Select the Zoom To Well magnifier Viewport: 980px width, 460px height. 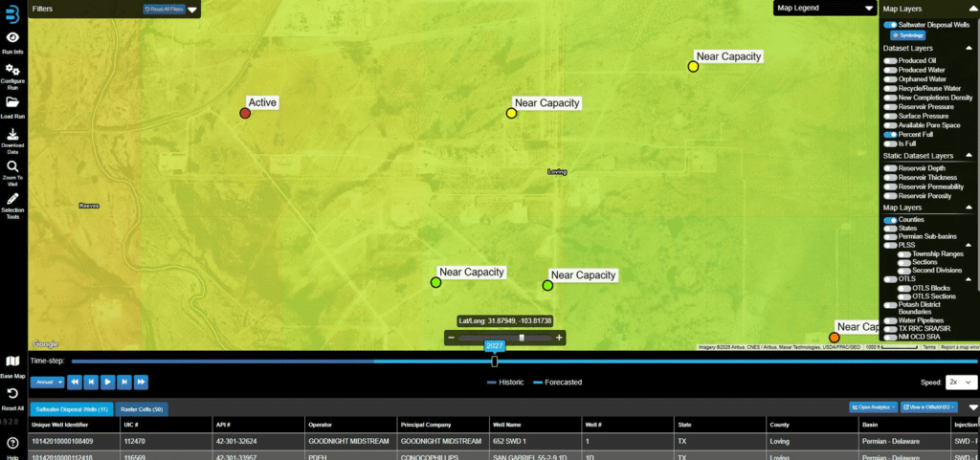(13, 166)
